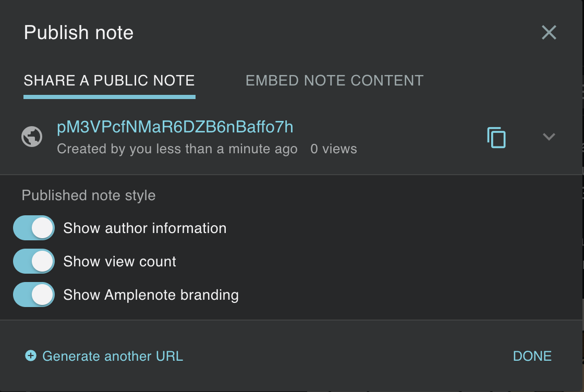This screenshot has width=584, height=392.
Task: Click the globe icon beside the note link
Action: point(32,137)
